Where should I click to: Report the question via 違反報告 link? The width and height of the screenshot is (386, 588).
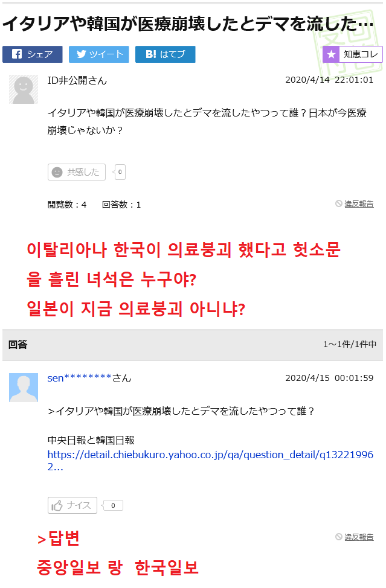[359, 204]
